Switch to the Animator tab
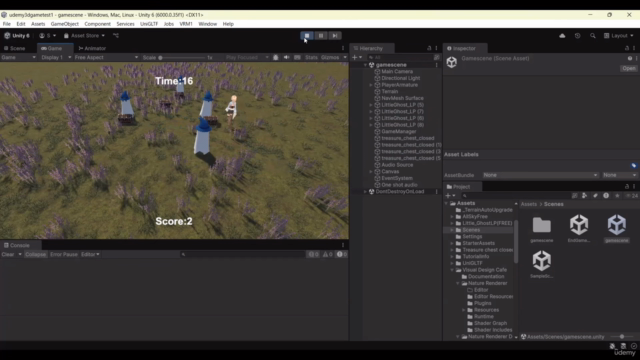The height and width of the screenshot is (360, 640). click(92, 48)
